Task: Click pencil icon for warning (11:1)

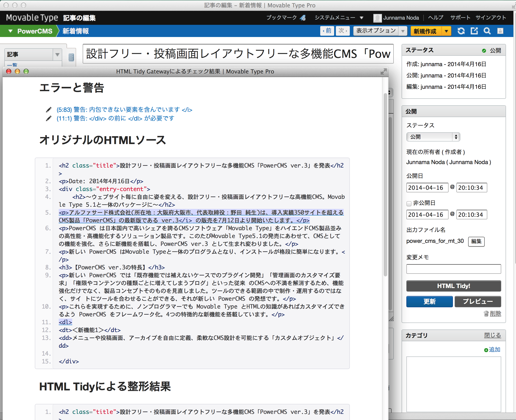Action: (x=49, y=118)
